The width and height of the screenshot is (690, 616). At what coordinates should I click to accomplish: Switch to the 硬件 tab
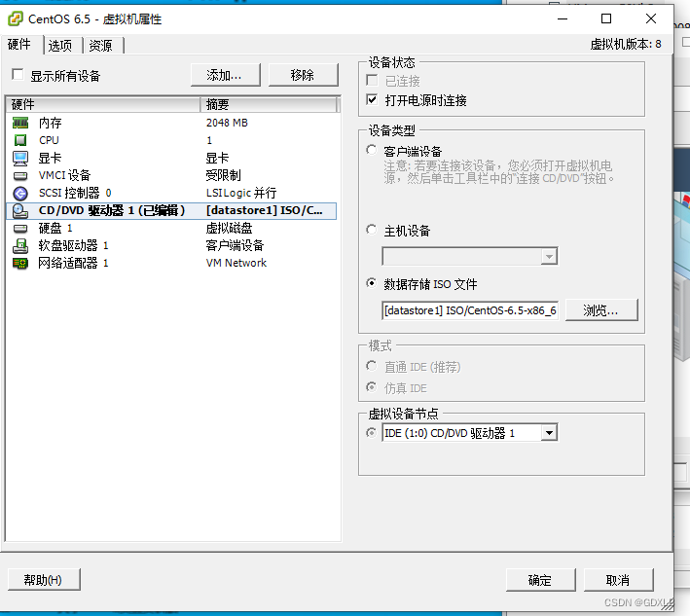(19, 45)
